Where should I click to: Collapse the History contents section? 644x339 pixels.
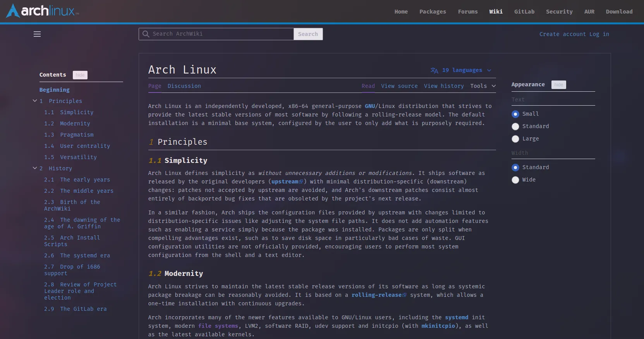point(35,168)
